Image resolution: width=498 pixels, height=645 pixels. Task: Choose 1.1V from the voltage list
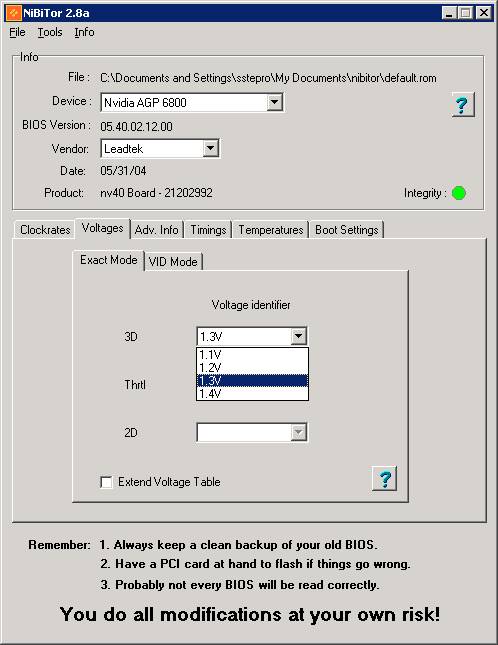click(x=252, y=355)
